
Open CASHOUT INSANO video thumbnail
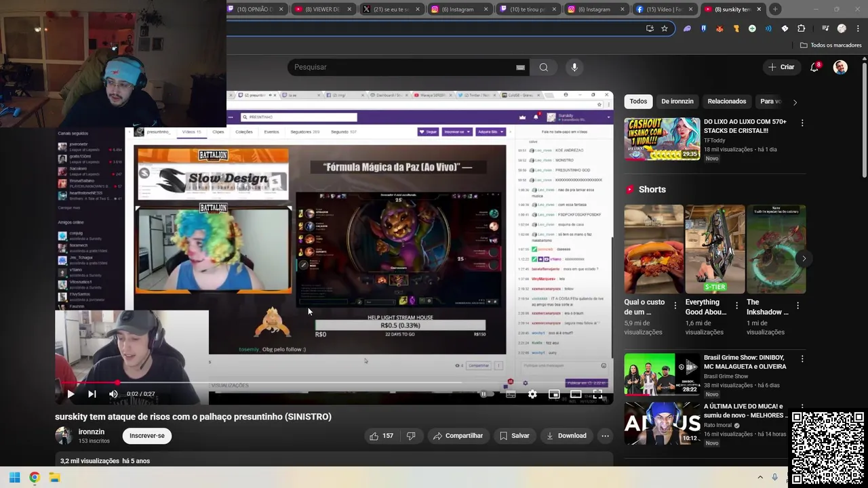[662, 139]
